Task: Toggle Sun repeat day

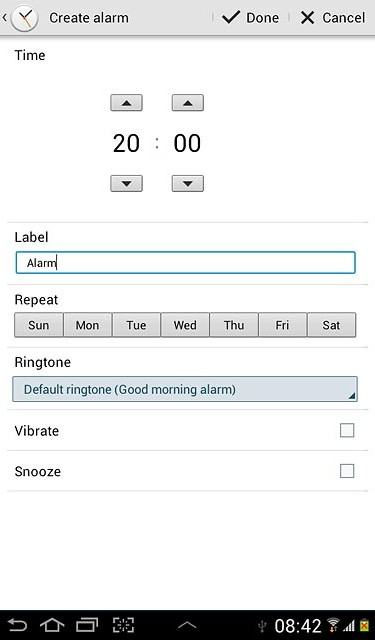Action: pyautogui.click(x=39, y=325)
